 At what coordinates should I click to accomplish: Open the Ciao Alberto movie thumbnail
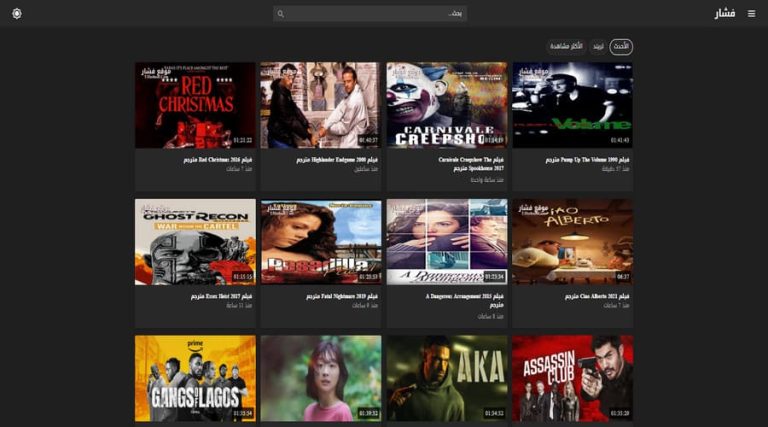(573, 241)
